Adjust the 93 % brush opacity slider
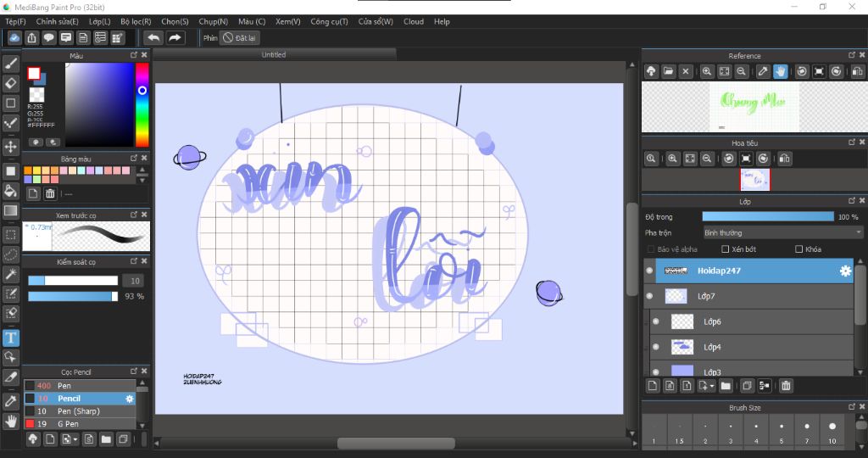 pyautogui.click(x=73, y=296)
